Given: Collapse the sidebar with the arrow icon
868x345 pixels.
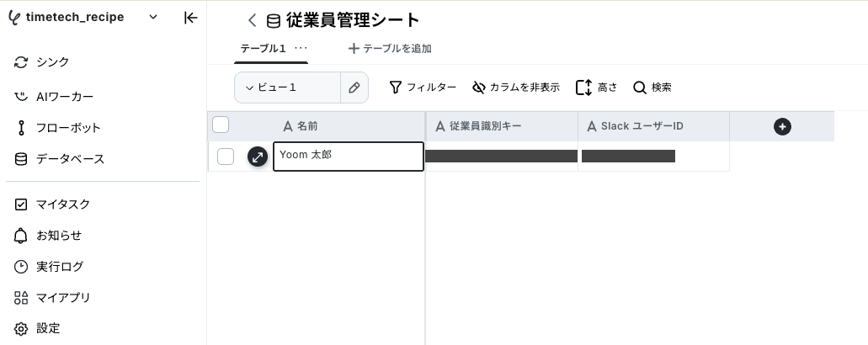Looking at the screenshot, I should [x=190, y=18].
